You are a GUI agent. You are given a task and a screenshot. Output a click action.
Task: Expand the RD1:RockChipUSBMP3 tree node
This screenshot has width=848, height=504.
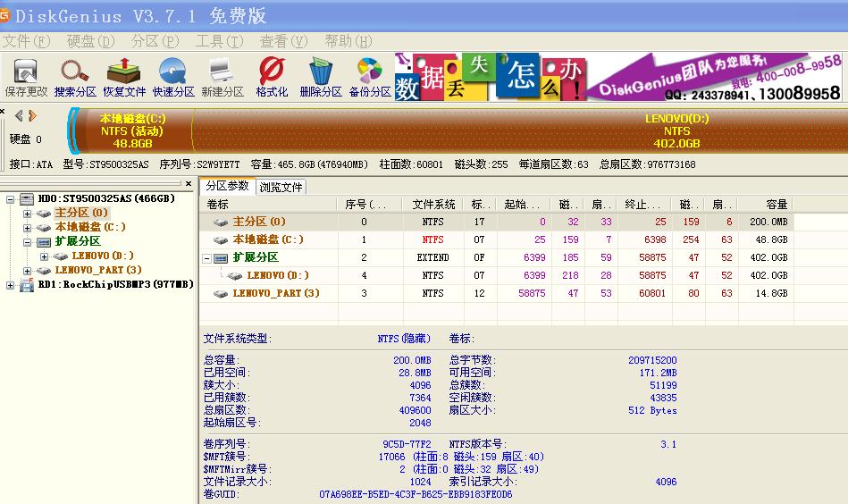click(10, 285)
